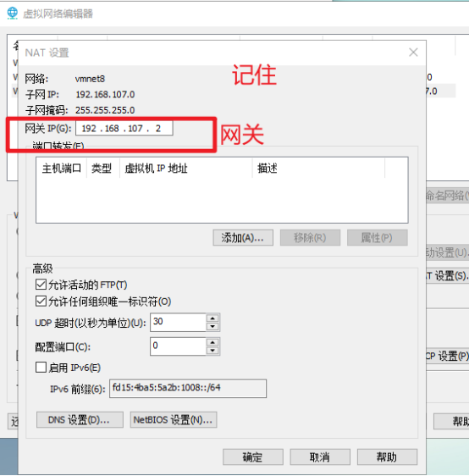This screenshot has width=469, height=476.
Task: Open NetBIOS 设置(N)... dialog
Action: 174,419
